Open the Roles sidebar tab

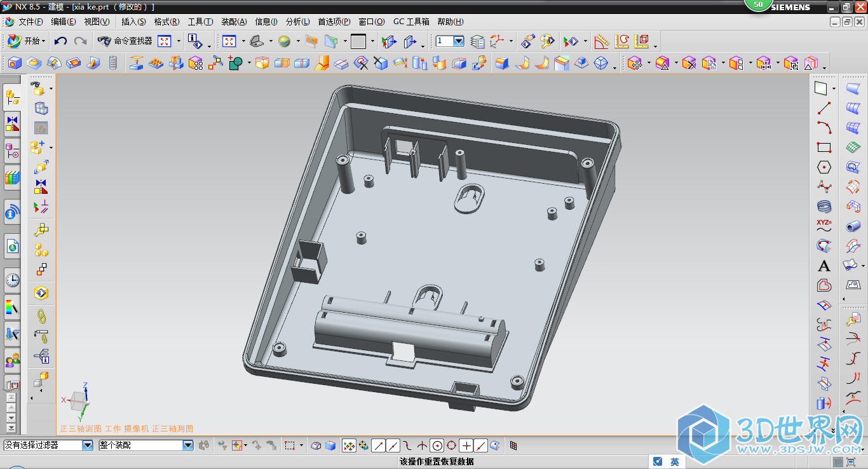pyautogui.click(x=12, y=362)
